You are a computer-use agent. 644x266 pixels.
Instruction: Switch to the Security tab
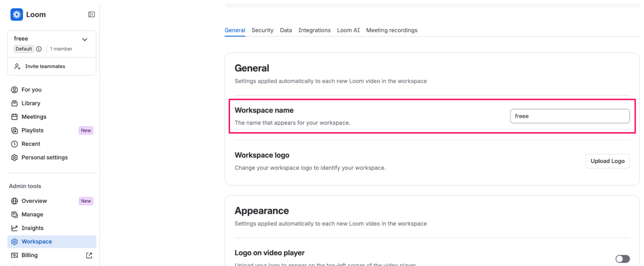pyautogui.click(x=262, y=30)
